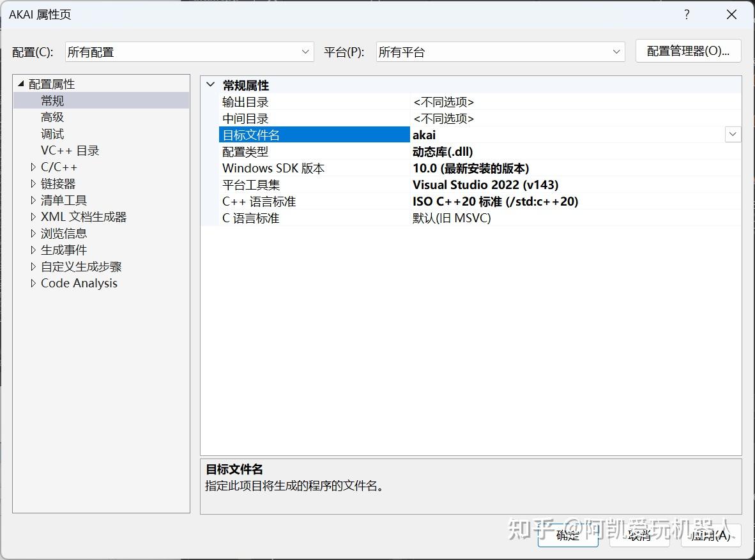Collapse the 常规属性 properties group
The image size is (755, 560).
pos(211,84)
